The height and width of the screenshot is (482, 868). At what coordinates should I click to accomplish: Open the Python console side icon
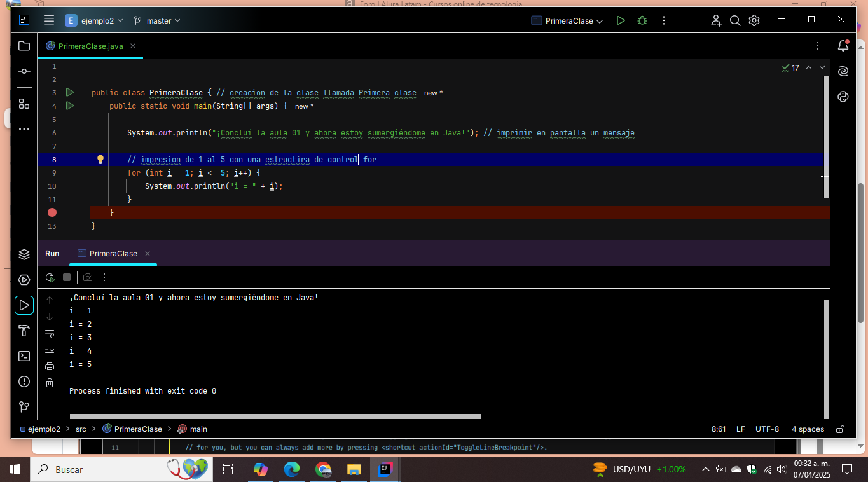pos(843,97)
